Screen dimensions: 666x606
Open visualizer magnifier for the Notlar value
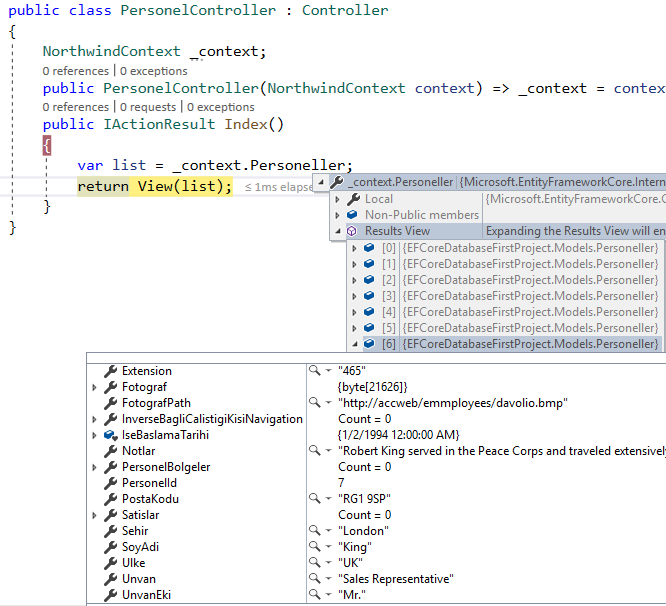click(315, 451)
